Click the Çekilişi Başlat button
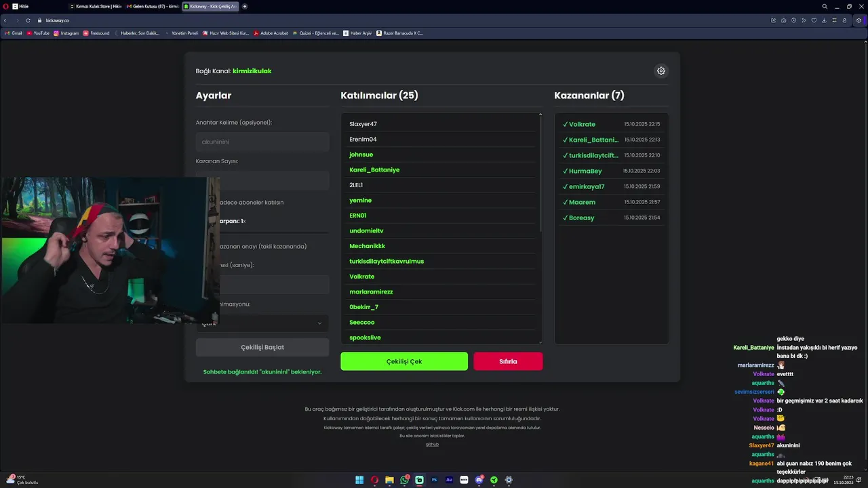This screenshot has width=868, height=488. 262,347
